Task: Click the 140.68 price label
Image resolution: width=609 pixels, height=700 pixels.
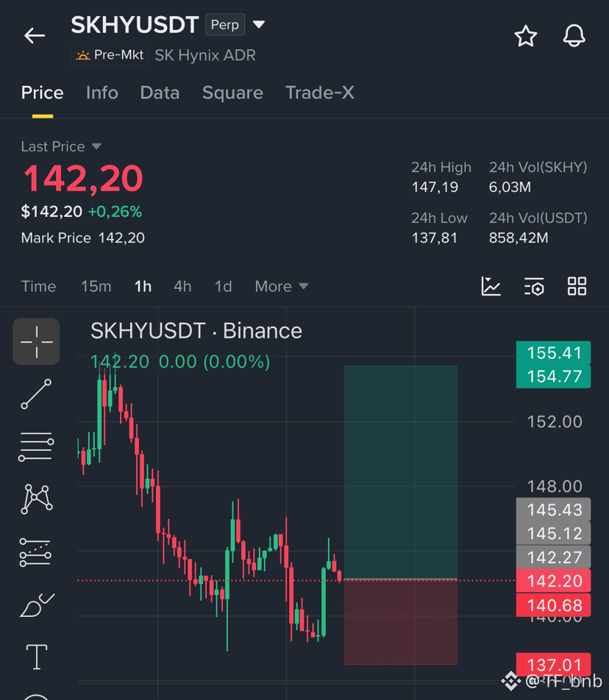Action: 554,605
